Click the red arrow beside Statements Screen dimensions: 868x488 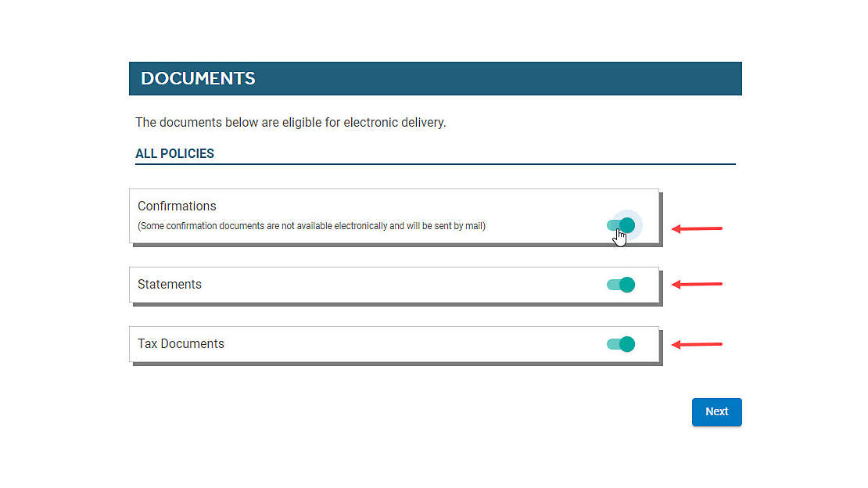tap(697, 284)
